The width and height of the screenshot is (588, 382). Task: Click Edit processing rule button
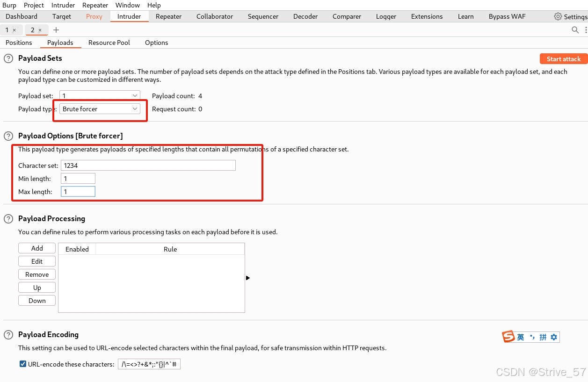pos(37,261)
